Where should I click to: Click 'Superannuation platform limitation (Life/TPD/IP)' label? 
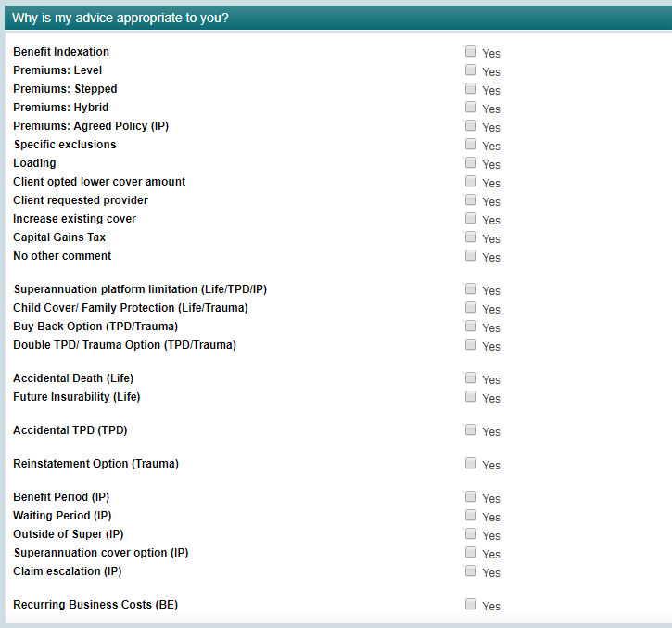point(140,289)
